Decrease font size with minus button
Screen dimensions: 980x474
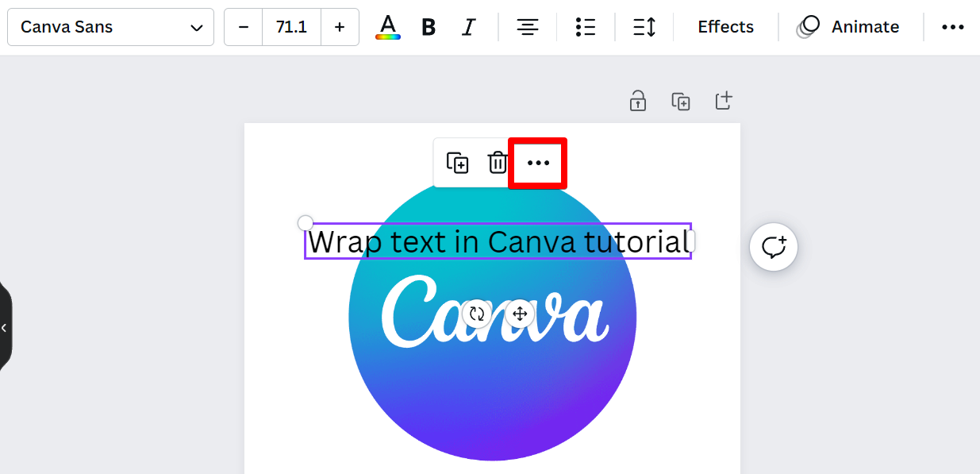click(x=244, y=27)
